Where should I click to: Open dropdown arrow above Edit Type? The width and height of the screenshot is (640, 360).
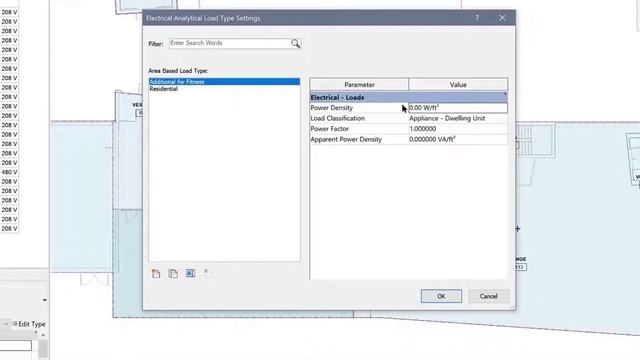(x=44, y=300)
